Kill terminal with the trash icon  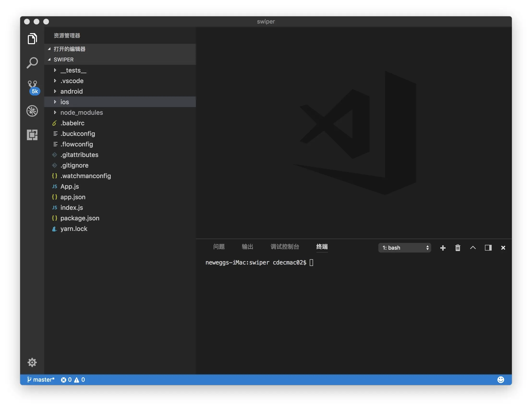tap(458, 248)
